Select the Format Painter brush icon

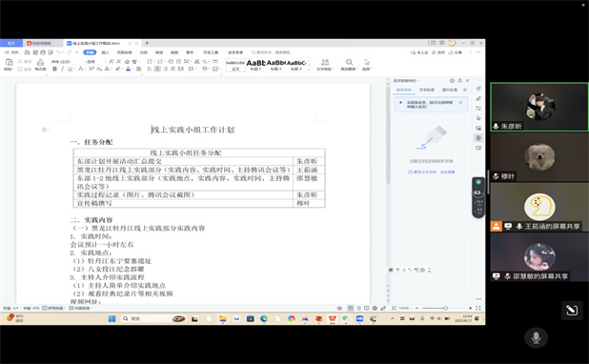pyautogui.click(x=40, y=64)
